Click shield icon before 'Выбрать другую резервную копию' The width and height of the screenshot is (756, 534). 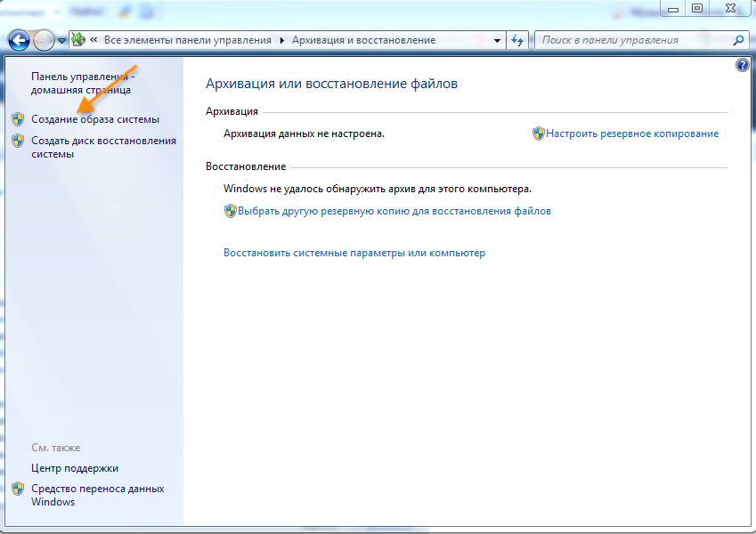tap(230, 211)
